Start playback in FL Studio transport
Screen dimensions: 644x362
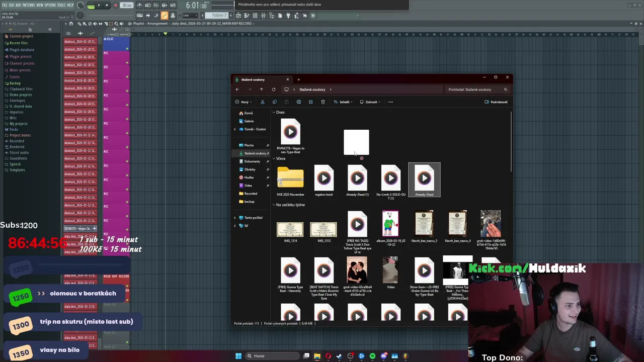coord(99,5)
